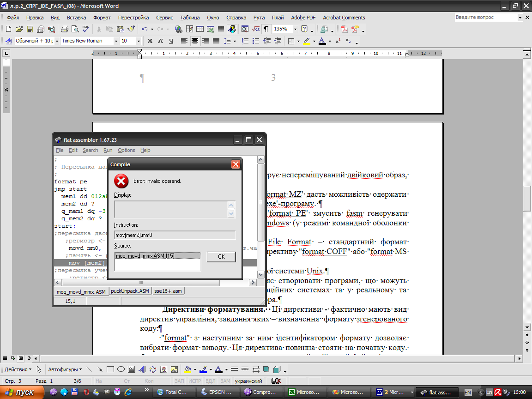Run the spelling check (ABC checkmark) icon

point(85,29)
